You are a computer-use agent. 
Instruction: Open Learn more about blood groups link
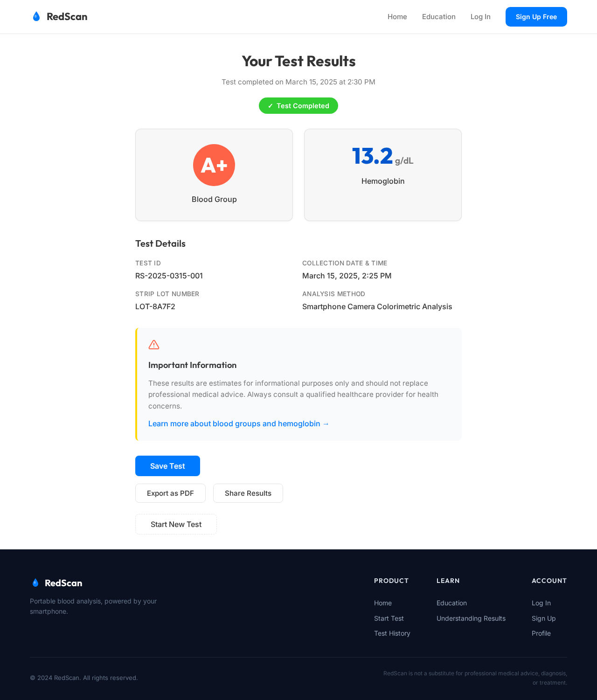tap(239, 423)
